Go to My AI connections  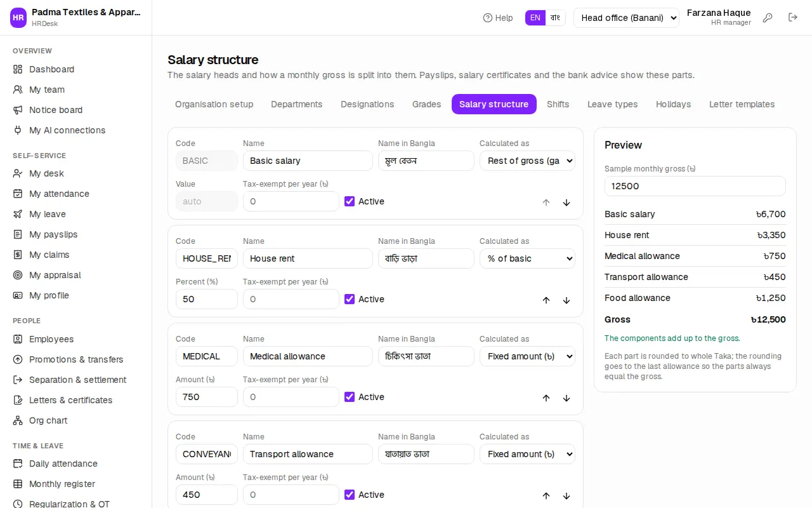76,130
